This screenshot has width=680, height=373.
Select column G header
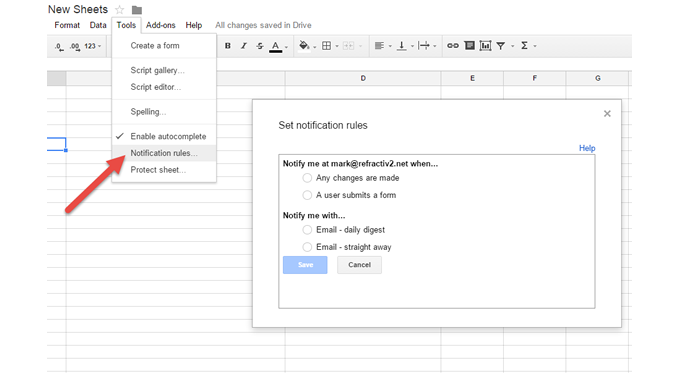tap(598, 78)
